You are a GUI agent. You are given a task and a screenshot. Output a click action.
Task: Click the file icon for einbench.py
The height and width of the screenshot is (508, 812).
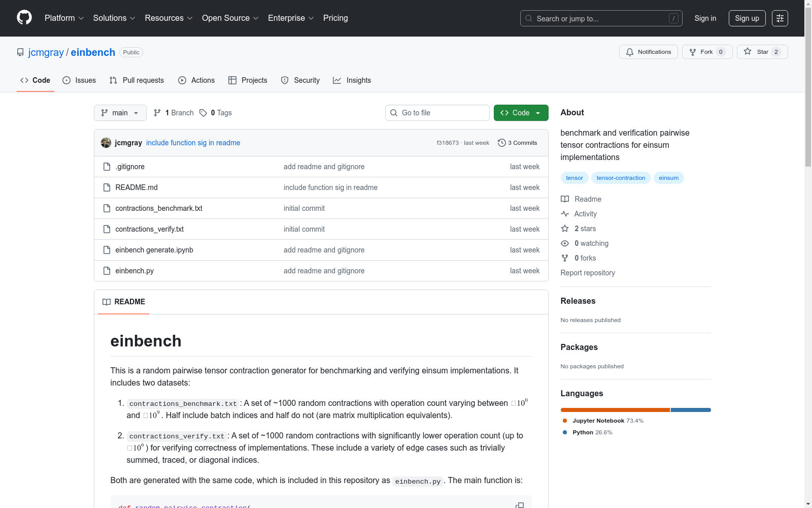(107, 271)
